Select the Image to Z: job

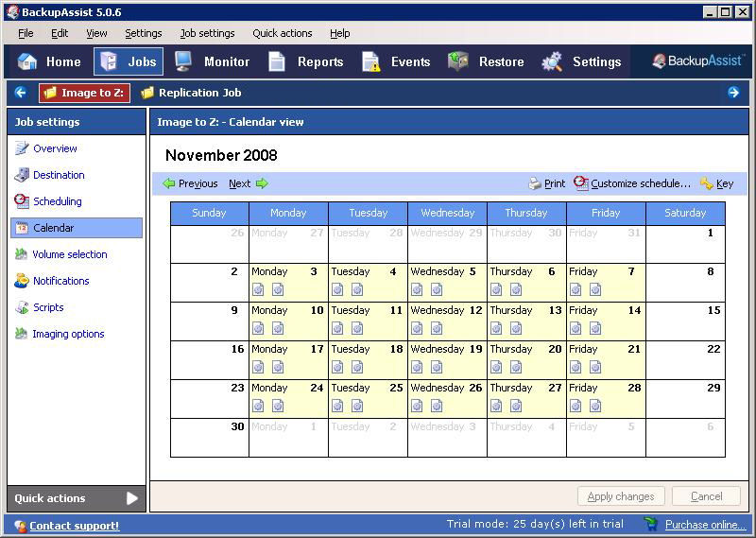point(84,93)
